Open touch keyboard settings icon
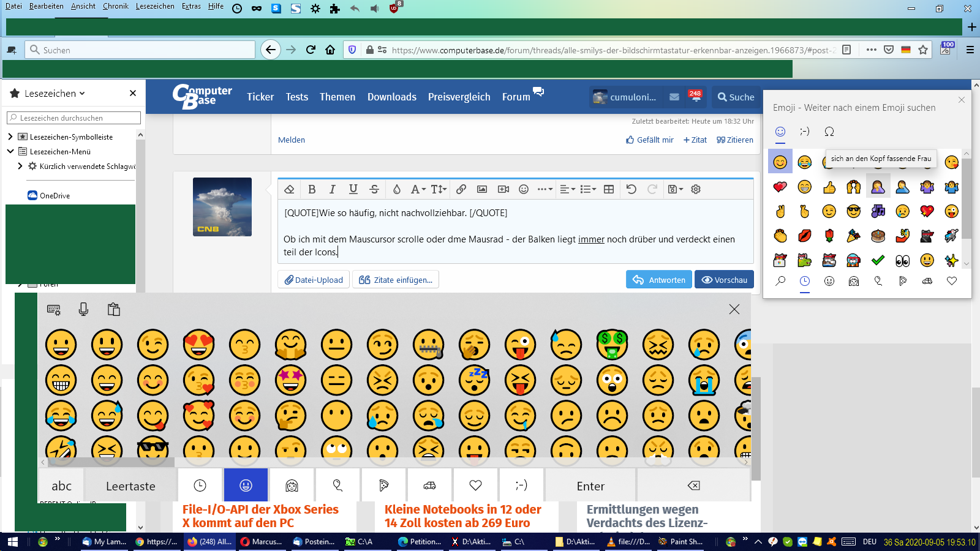980x551 pixels. coord(54,310)
